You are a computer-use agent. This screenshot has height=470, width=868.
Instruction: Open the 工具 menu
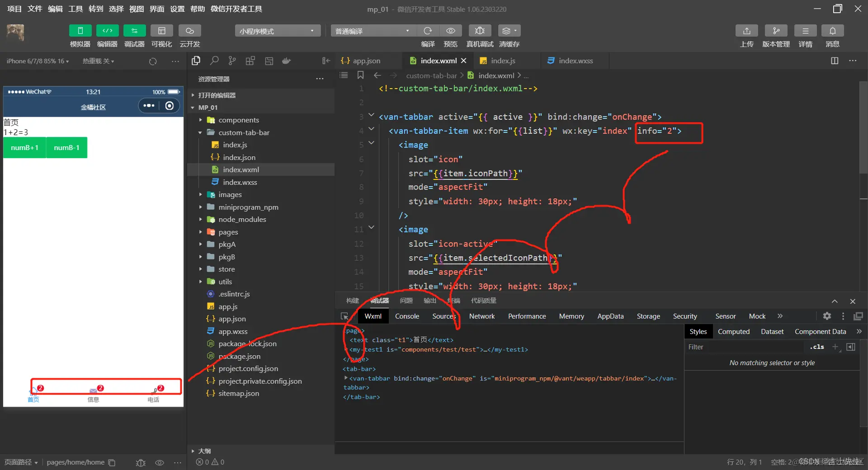75,9
